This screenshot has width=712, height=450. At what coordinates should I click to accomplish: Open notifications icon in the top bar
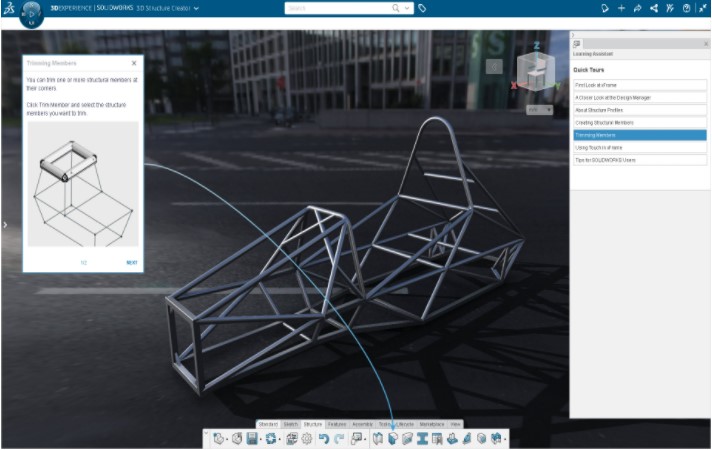pos(604,8)
